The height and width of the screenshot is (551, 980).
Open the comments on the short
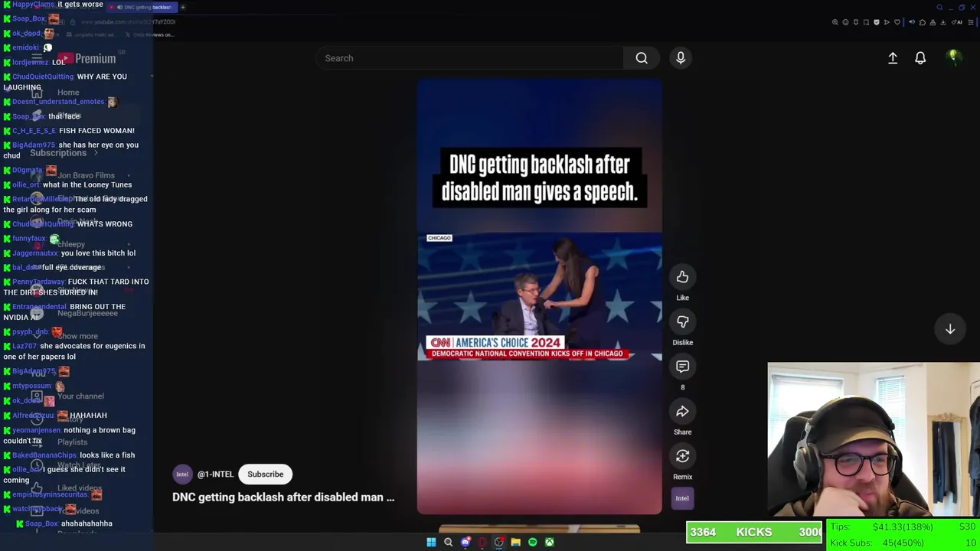[682, 367]
